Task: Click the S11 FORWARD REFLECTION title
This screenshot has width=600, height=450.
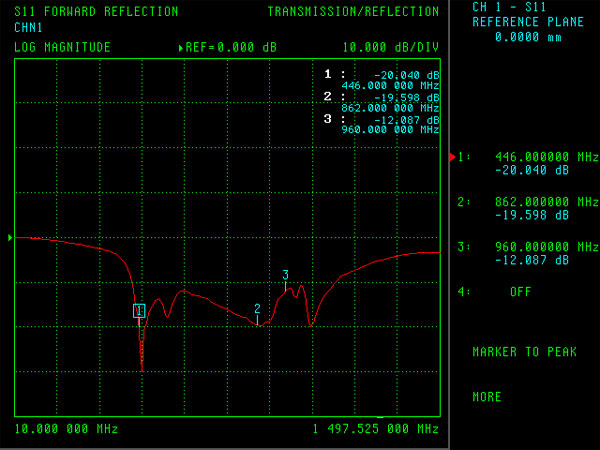Action: click(96, 11)
